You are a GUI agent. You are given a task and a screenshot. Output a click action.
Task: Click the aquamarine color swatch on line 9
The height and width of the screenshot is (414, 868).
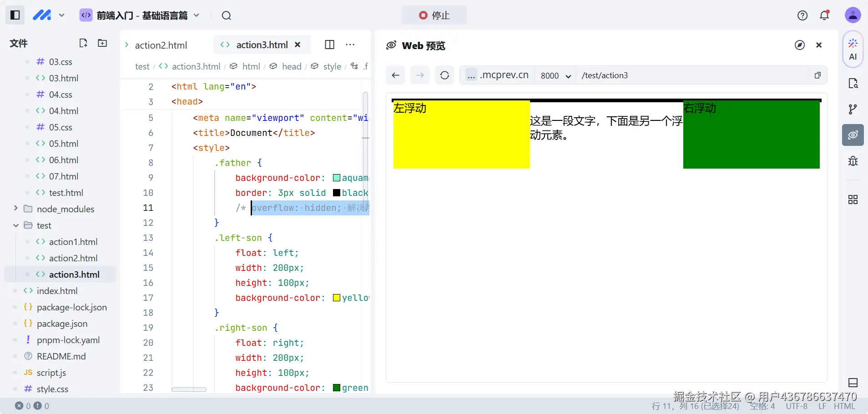coord(337,178)
